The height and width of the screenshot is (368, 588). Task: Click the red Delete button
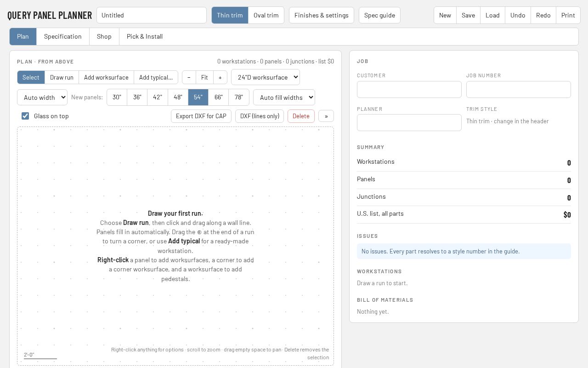click(x=301, y=116)
